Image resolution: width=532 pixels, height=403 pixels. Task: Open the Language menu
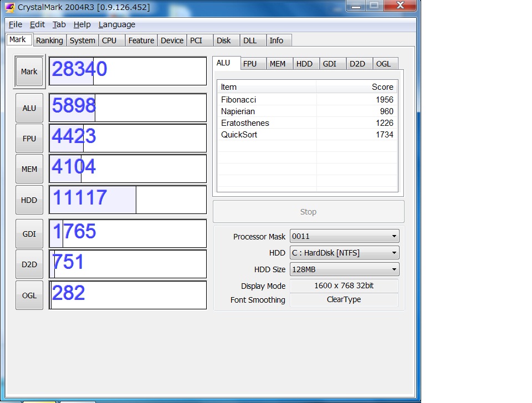pos(117,24)
